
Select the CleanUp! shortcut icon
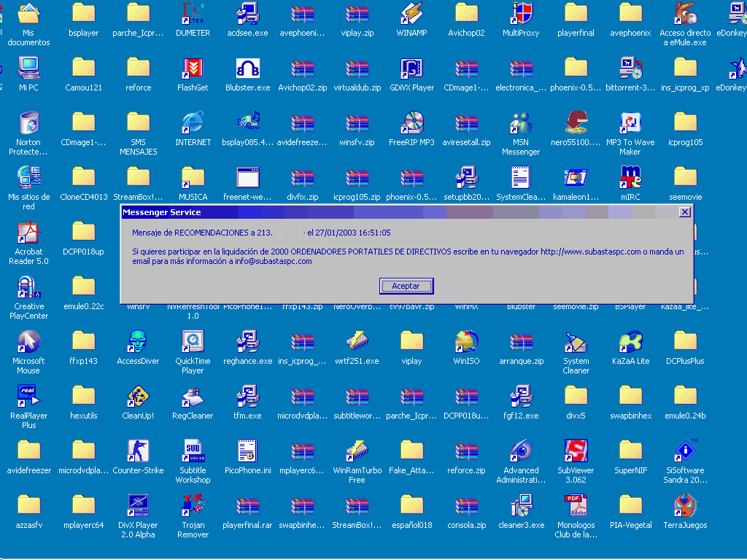(138, 397)
